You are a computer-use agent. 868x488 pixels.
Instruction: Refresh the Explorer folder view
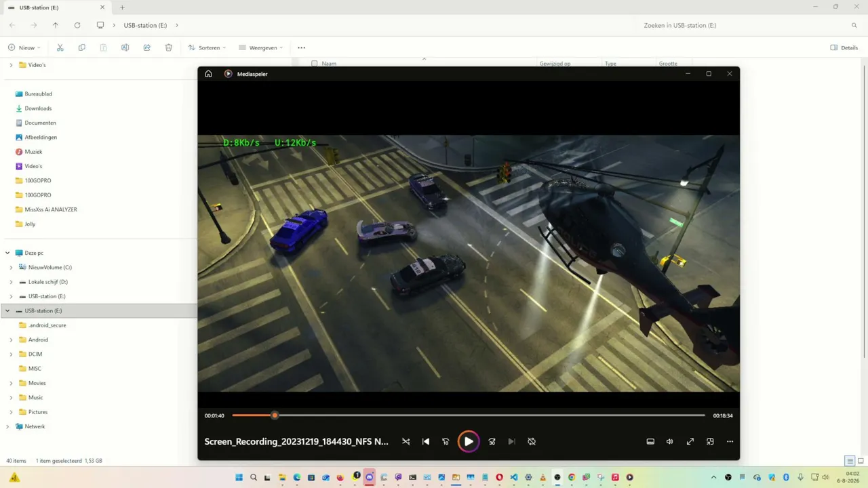coord(77,25)
